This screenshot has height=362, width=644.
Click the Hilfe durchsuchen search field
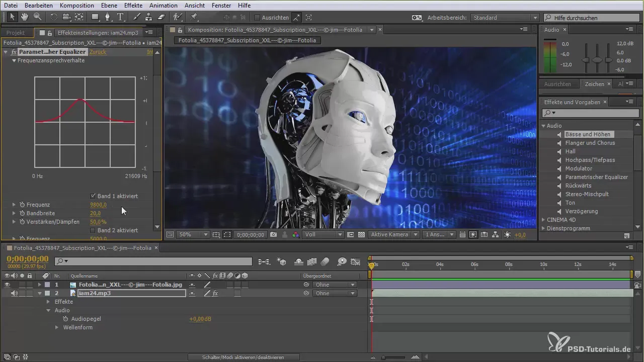pyautogui.click(x=591, y=18)
